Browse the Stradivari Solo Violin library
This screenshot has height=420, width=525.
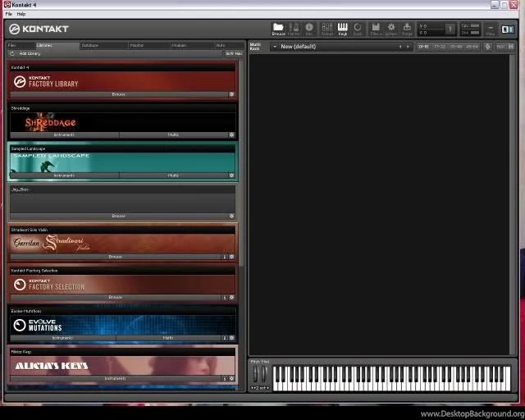click(116, 257)
